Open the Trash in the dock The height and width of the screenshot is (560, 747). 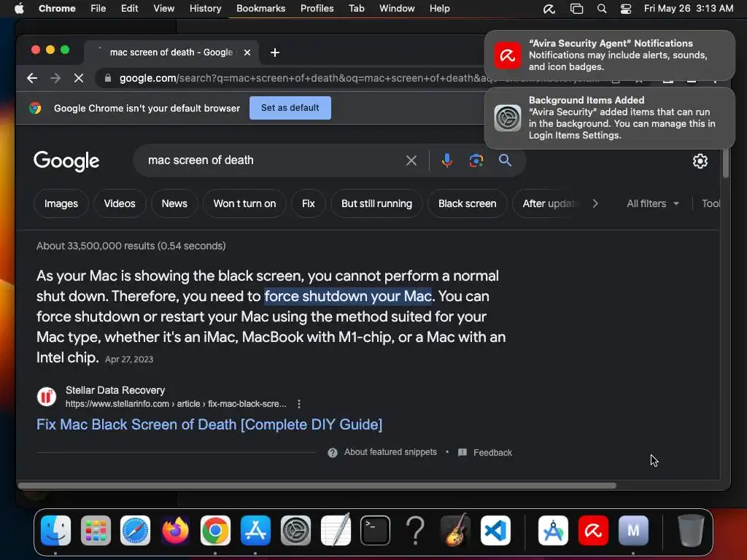(691, 530)
